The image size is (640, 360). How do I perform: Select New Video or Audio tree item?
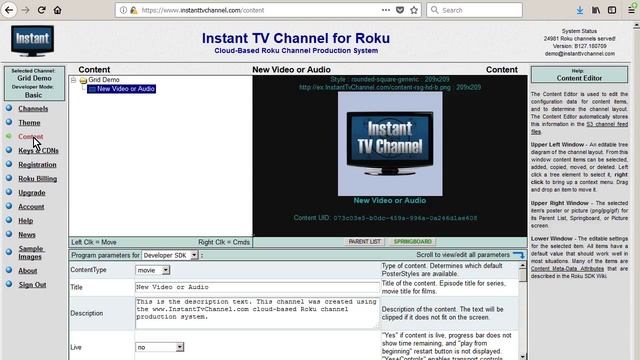tap(121, 89)
